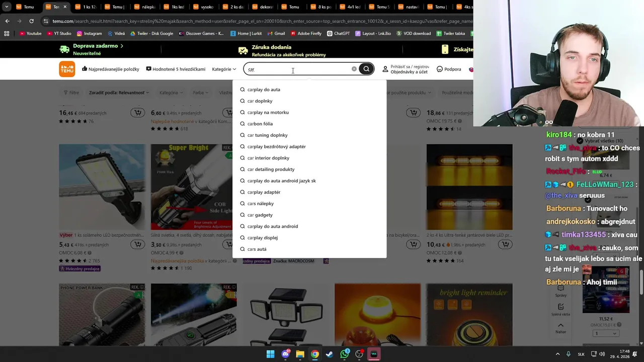Choose suggestion 'car gadgety'
Screen dimensions: 644x362
(x=309, y=215)
